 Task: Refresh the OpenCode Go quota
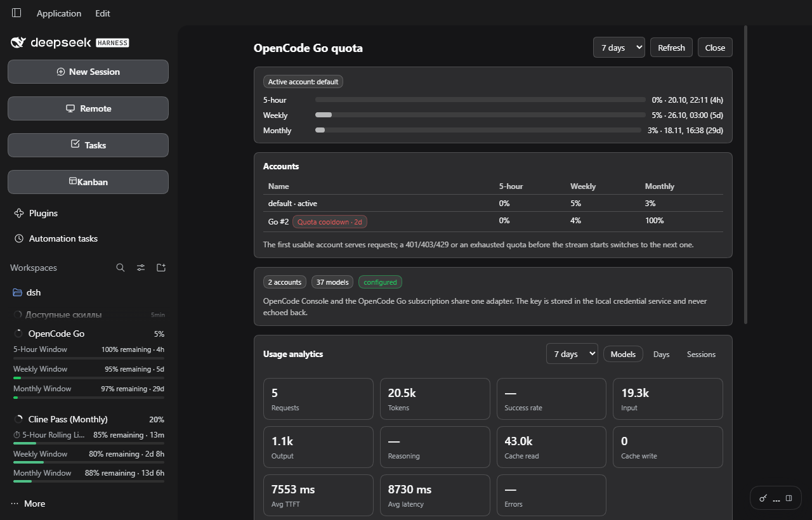click(x=671, y=48)
